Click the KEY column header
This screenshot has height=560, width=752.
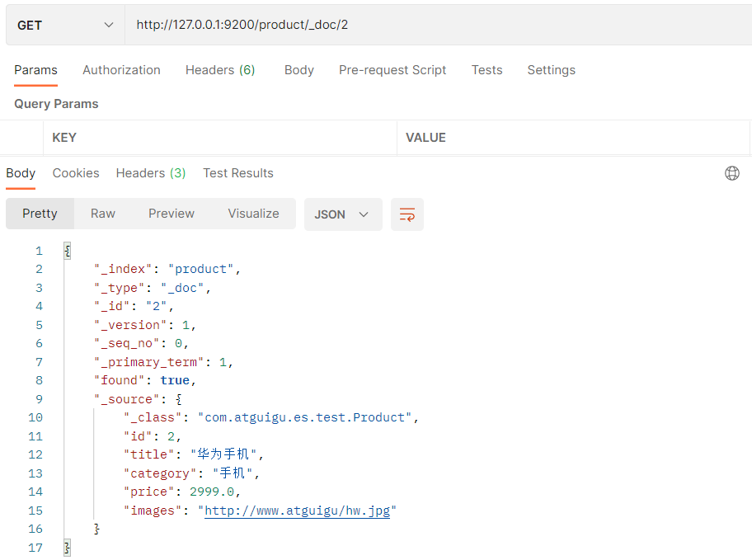[64, 138]
